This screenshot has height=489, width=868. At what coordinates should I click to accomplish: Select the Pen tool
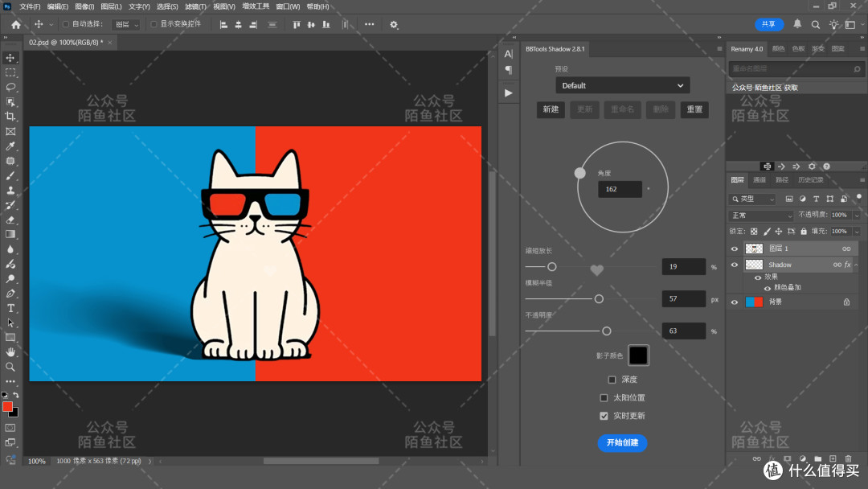tap(10, 294)
